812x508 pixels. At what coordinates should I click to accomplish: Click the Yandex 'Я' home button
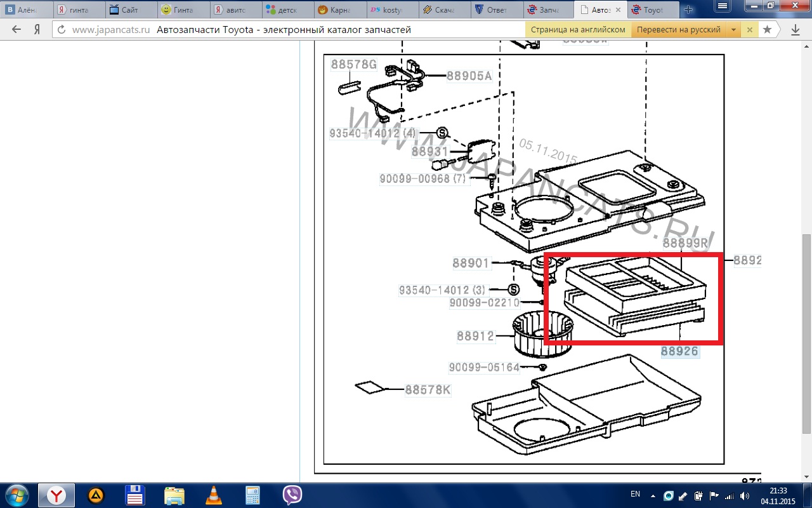click(37, 30)
